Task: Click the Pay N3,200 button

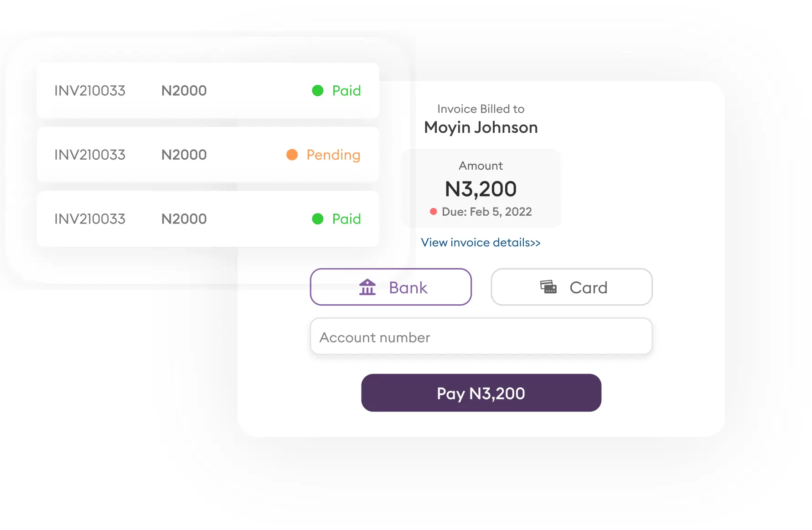Action: click(x=481, y=393)
